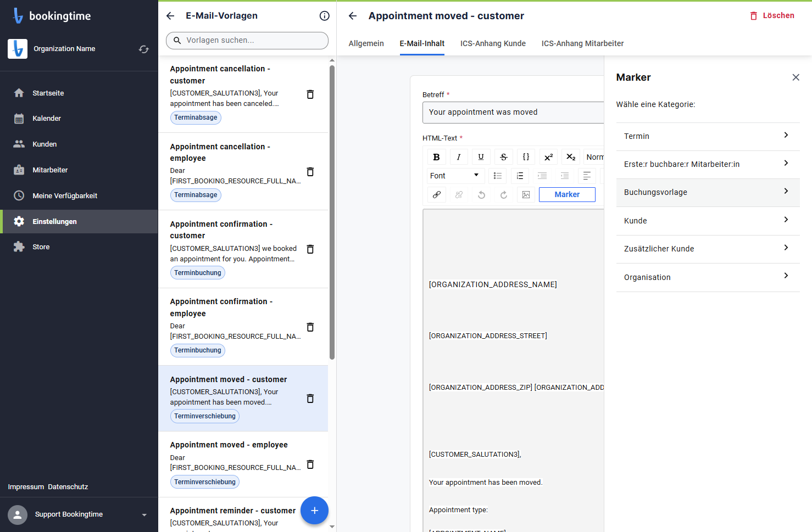Go to Startseite in the sidebar
The height and width of the screenshot is (532, 812).
(x=79, y=93)
